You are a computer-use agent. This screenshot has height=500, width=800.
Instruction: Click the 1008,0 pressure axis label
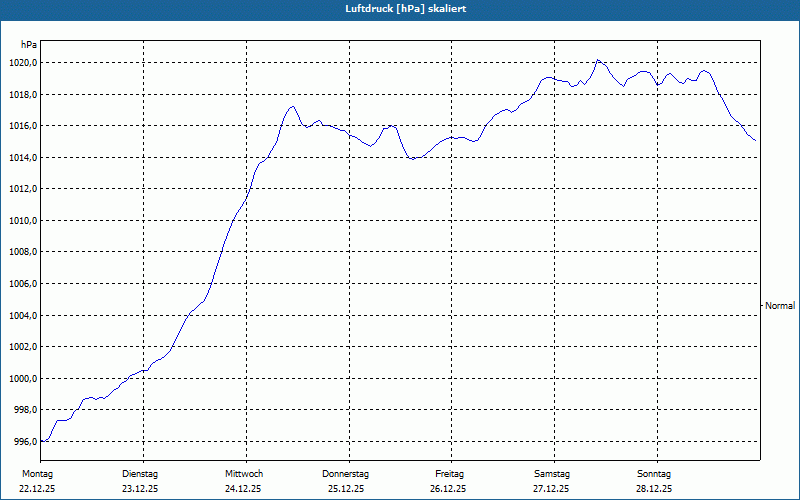point(22,252)
